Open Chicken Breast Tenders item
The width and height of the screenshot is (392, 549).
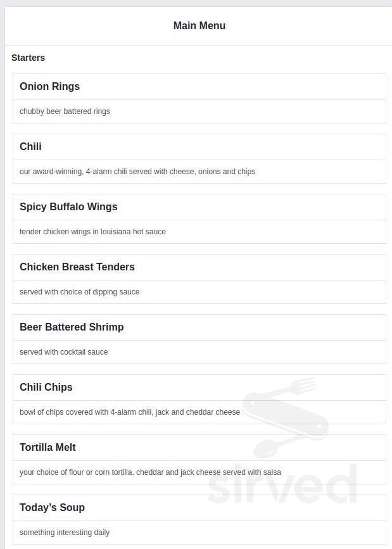pos(77,267)
